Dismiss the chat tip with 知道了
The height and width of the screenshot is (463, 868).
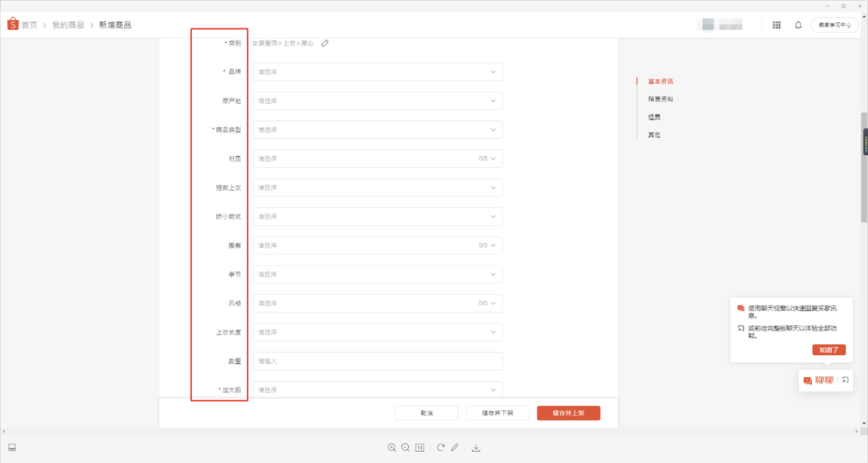pos(829,350)
